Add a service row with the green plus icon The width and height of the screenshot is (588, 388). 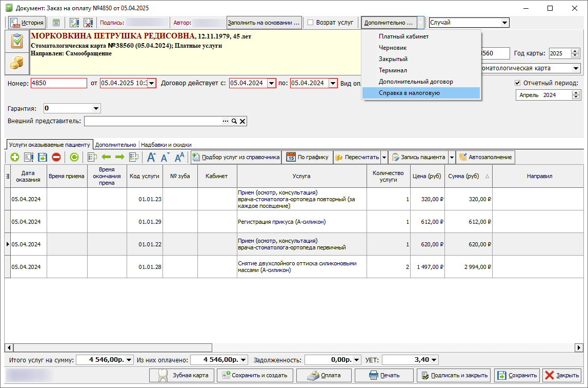pyautogui.click(x=15, y=157)
